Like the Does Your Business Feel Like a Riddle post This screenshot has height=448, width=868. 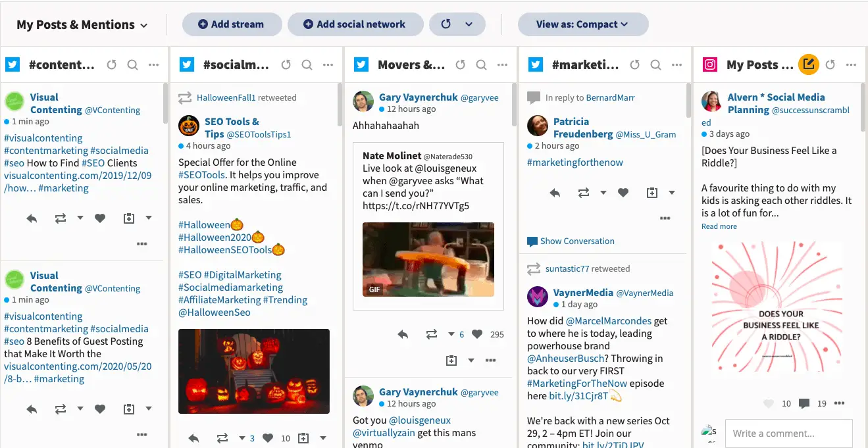[x=768, y=403]
